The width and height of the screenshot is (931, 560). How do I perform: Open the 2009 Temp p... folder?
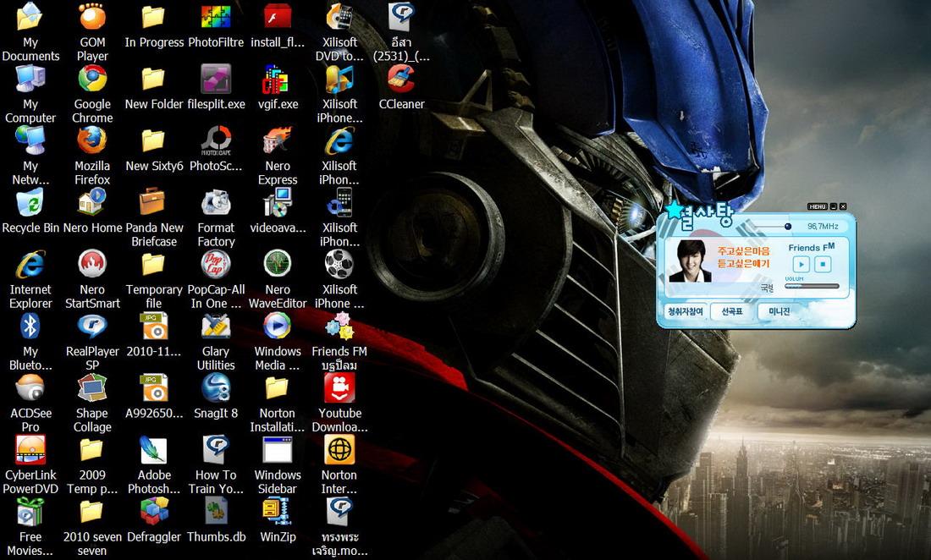92,465
